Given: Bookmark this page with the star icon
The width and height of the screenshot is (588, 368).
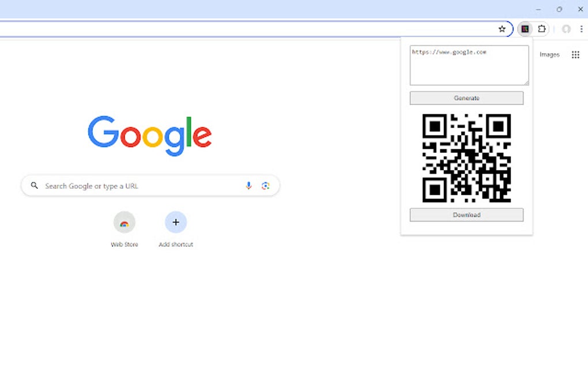Looking at the screenshot, I should point(502,29).
